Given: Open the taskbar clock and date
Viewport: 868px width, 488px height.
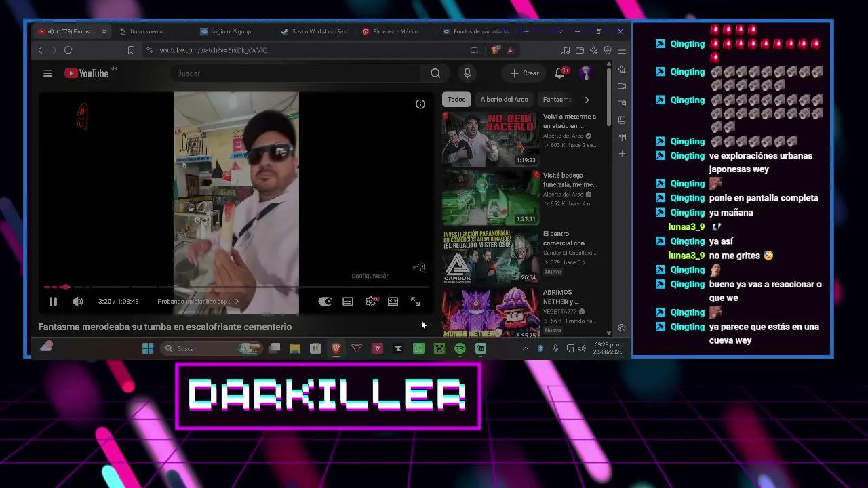Looking at the screenshot, I should [x=608, y=348].
